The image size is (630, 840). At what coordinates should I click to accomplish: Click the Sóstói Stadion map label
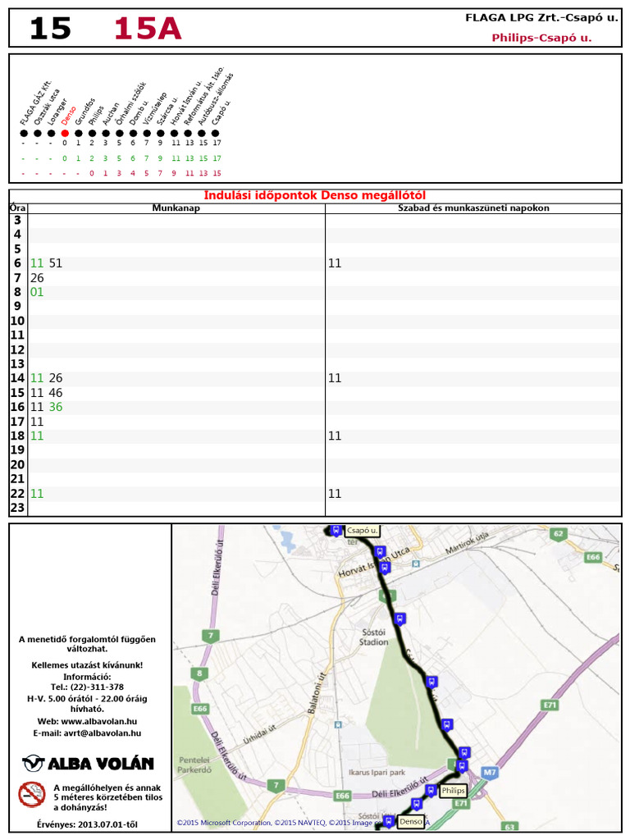(x=373, y=637)
